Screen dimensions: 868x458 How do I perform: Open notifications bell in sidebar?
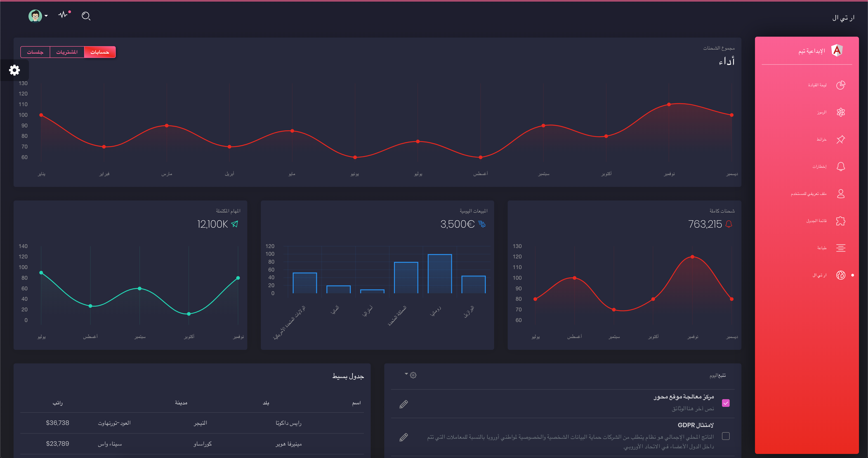click(x=840, y=167)
